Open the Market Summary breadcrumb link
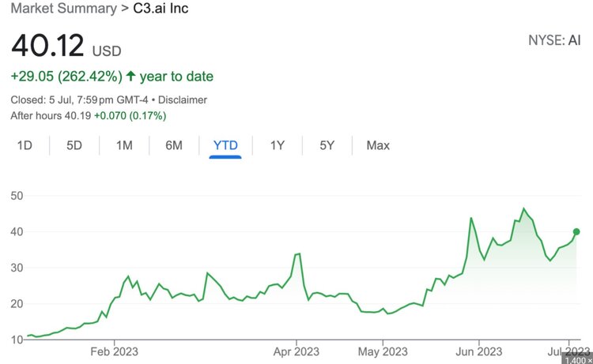Screen dimensions: 593x364 [x=64, y=9]
